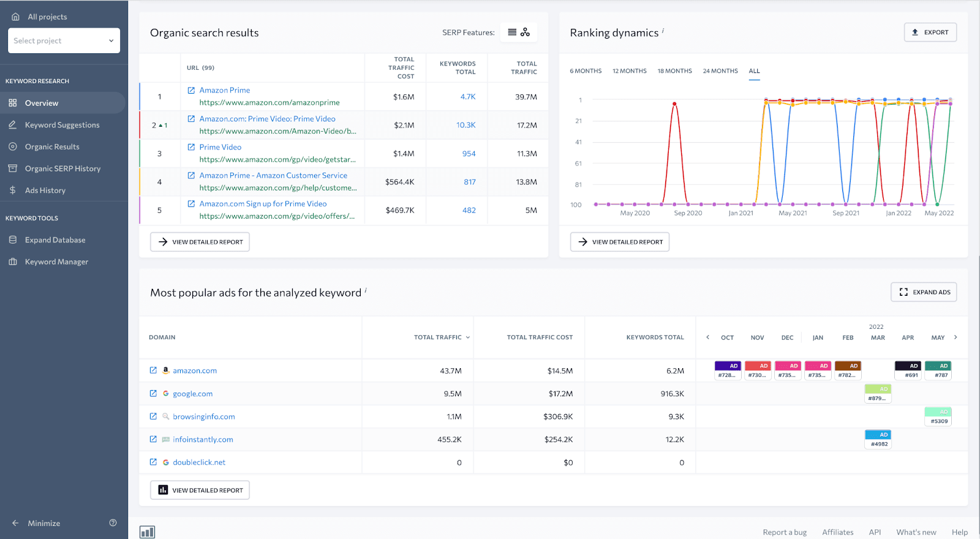The height and width of the screenshot is (539, 980).
Task: Open the amazon.com October ad #728
Action: click(728, 371)
